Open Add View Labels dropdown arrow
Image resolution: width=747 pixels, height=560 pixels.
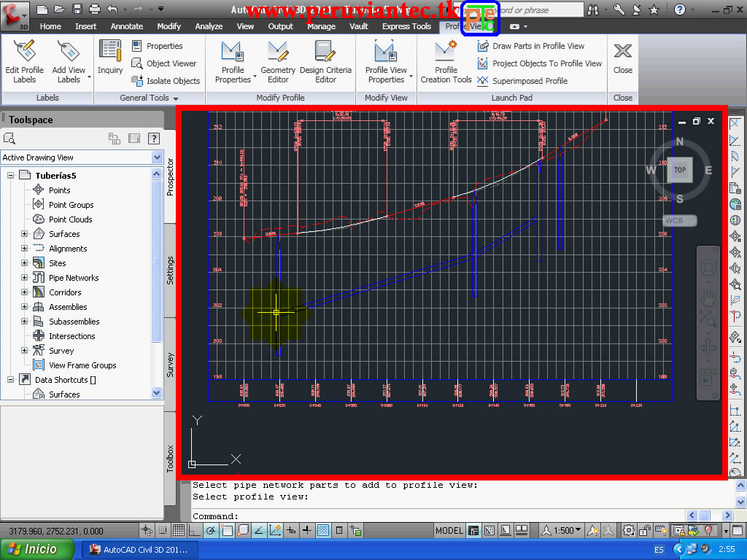pyautogui.click(x=89, y=76)
